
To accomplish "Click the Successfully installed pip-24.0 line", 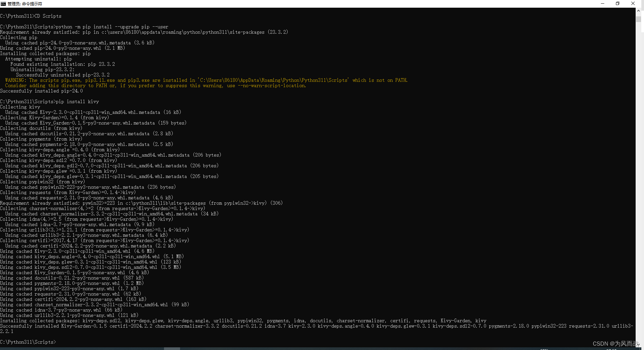I will 41,91.
